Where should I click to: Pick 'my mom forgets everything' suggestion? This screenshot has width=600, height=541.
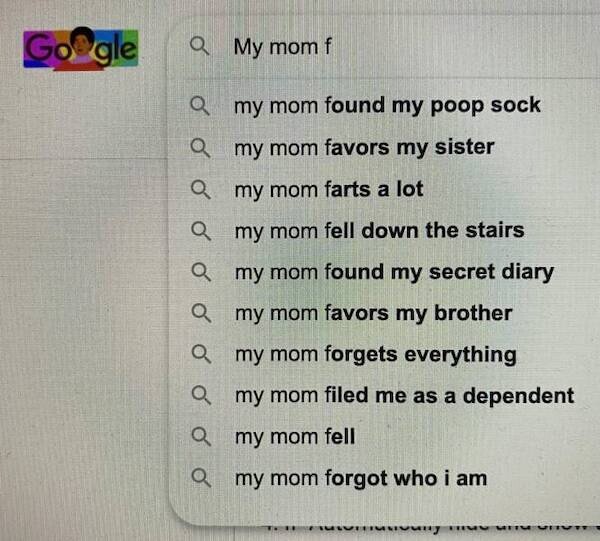(x=375, y=354)
